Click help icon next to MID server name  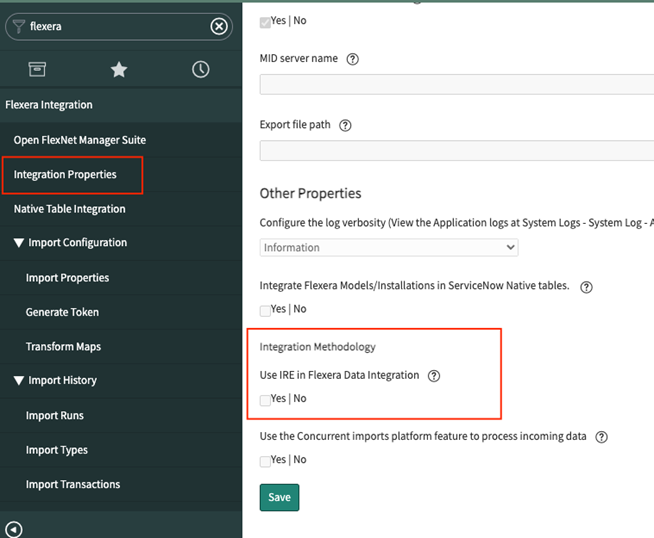[x=353, y=59]
